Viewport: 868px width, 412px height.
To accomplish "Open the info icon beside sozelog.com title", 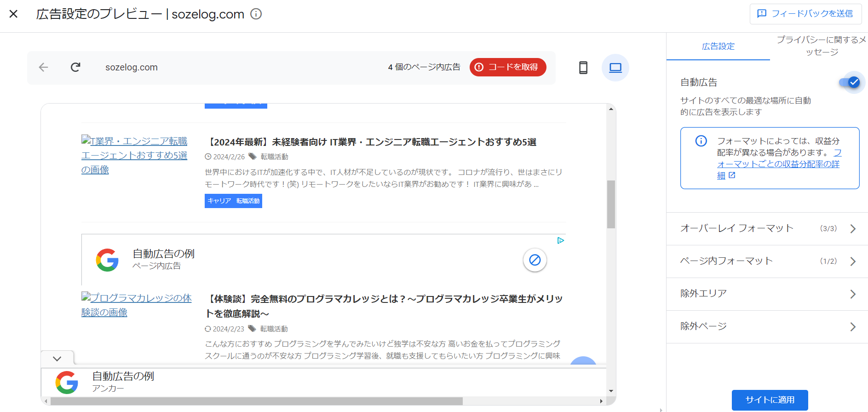I will [256, 14].
